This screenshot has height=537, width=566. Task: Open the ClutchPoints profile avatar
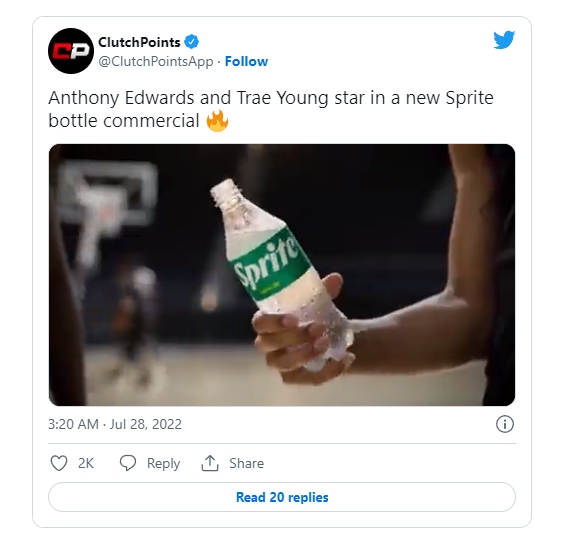pos(71,51)
